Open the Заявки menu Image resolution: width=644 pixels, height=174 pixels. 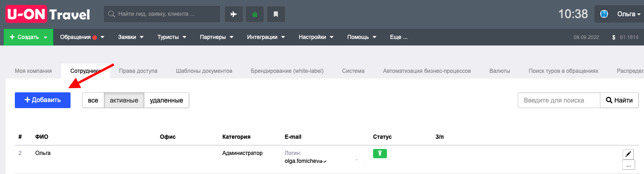pos(131,37)
